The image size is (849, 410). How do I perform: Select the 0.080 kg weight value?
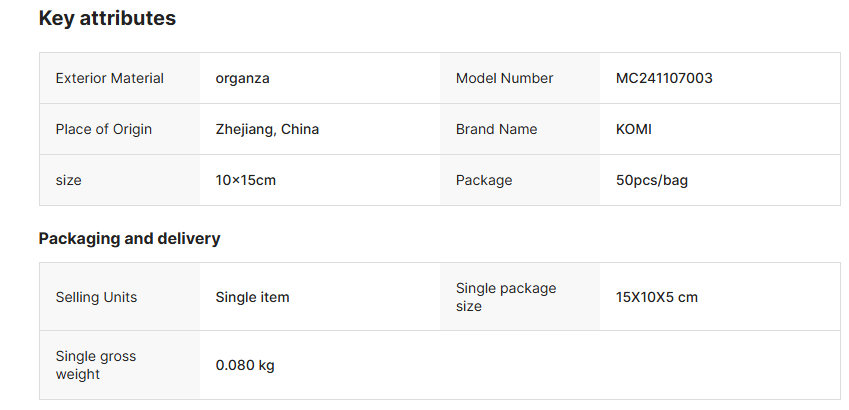tap(245, 365)
